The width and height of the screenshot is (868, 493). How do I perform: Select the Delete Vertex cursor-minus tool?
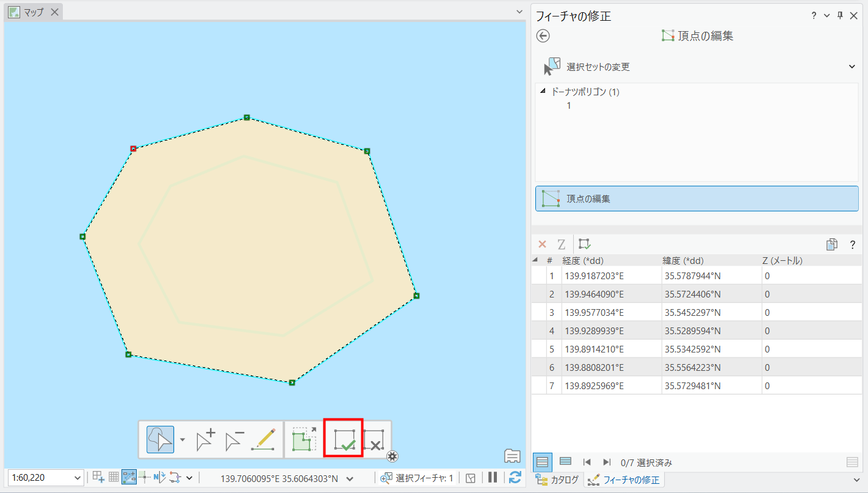coord(234,440)
